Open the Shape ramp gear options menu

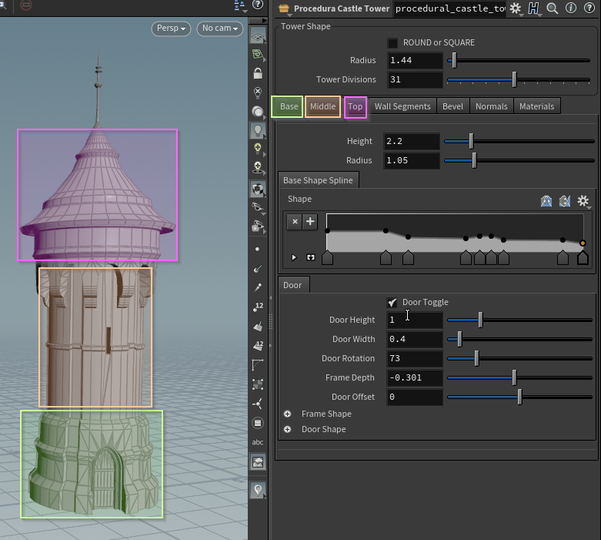pos(583,200)
